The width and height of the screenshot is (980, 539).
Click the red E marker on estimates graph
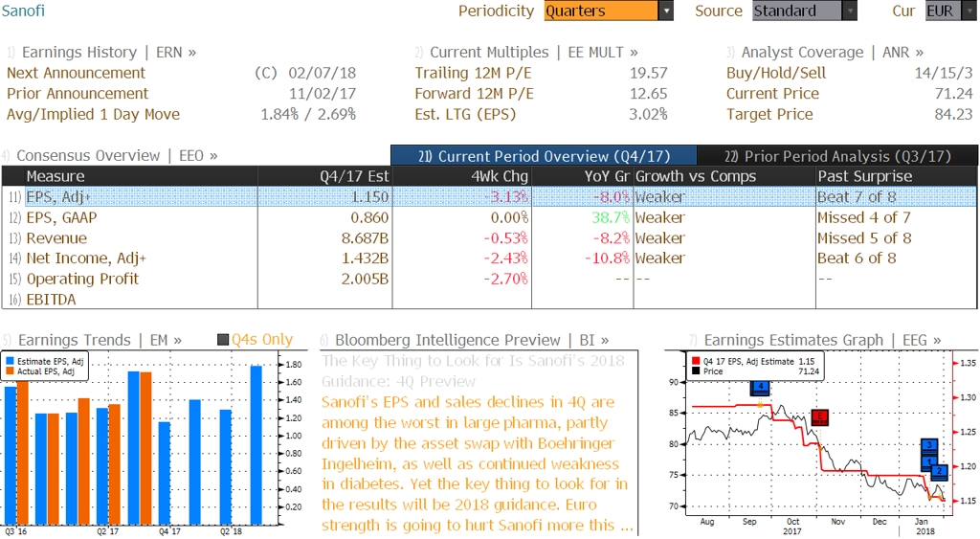click(x=819, y=416)
